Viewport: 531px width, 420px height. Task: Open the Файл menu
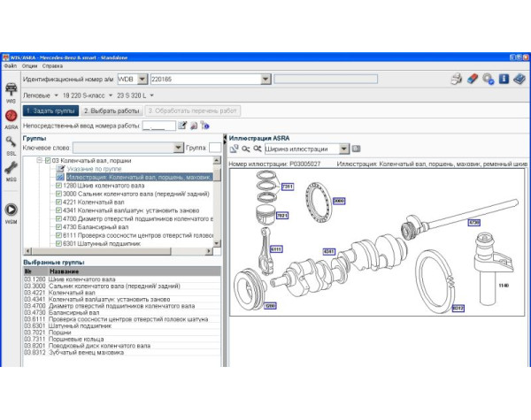[10, 65]
